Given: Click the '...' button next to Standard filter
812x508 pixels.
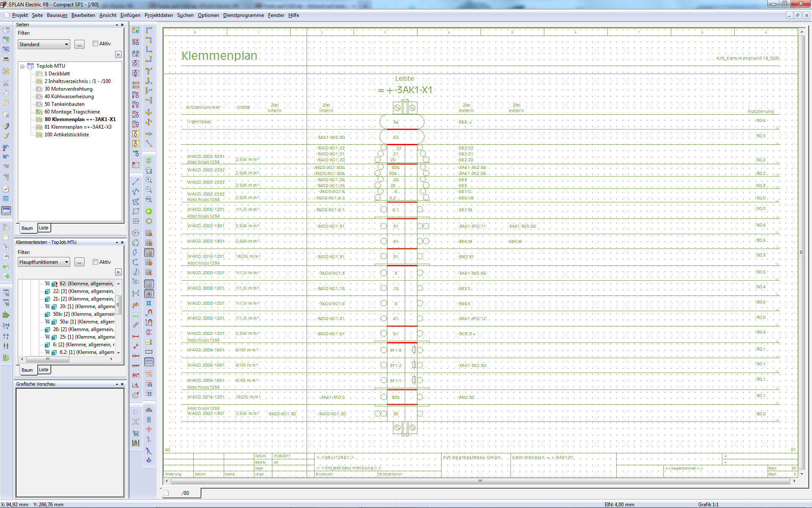Looking at the screenshot, I should click(x=80, y=44).
